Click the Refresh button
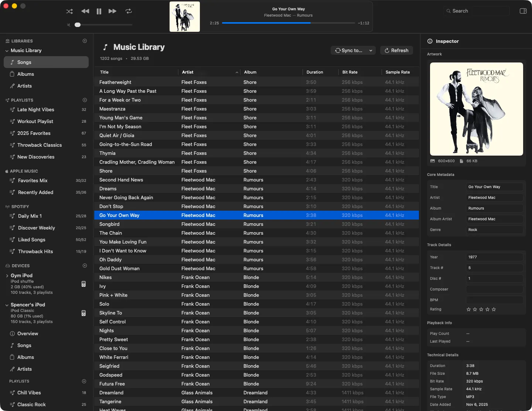532x411 pixels. (x=396, y=51)
